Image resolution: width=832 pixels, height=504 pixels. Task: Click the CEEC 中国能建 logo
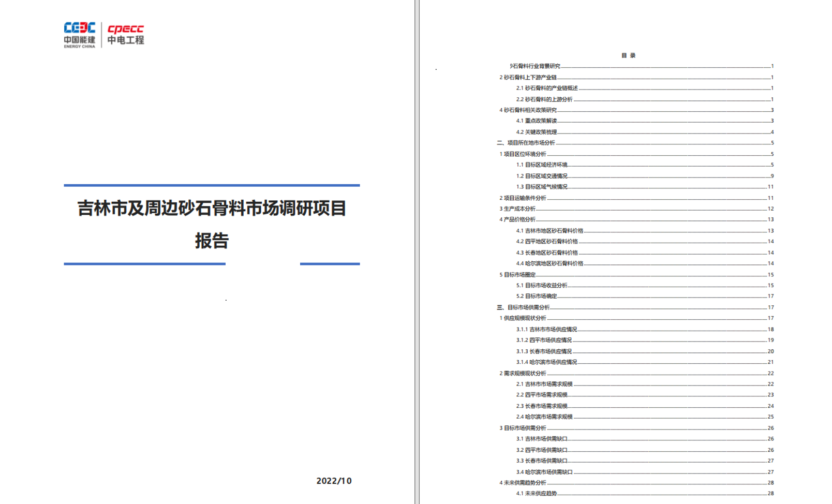80,35
